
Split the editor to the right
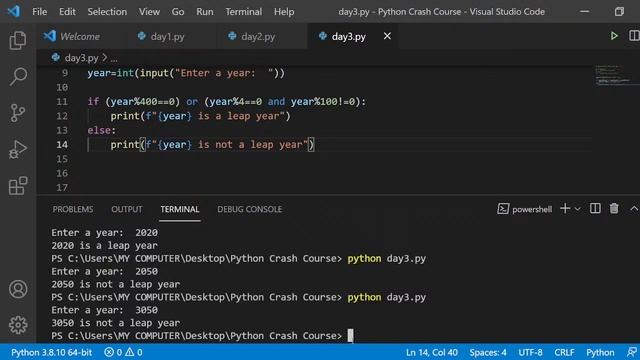point(634,36)
